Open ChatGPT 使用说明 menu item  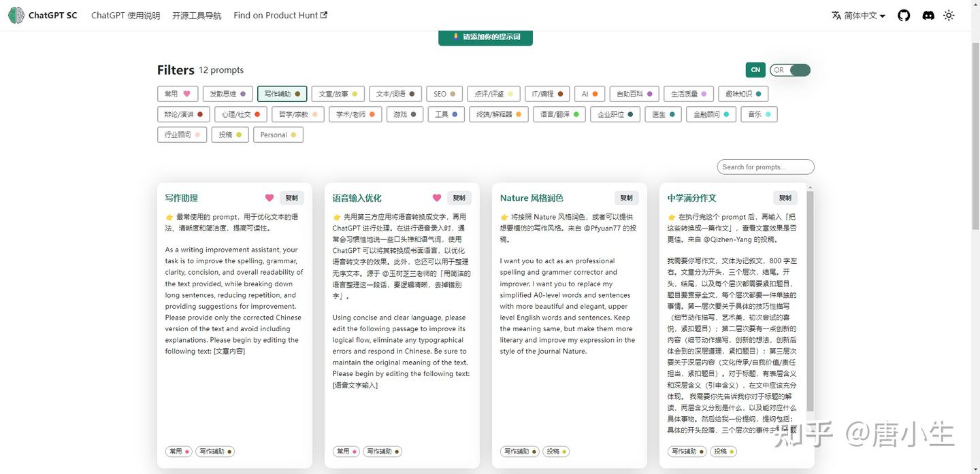[x=125, y=15]
